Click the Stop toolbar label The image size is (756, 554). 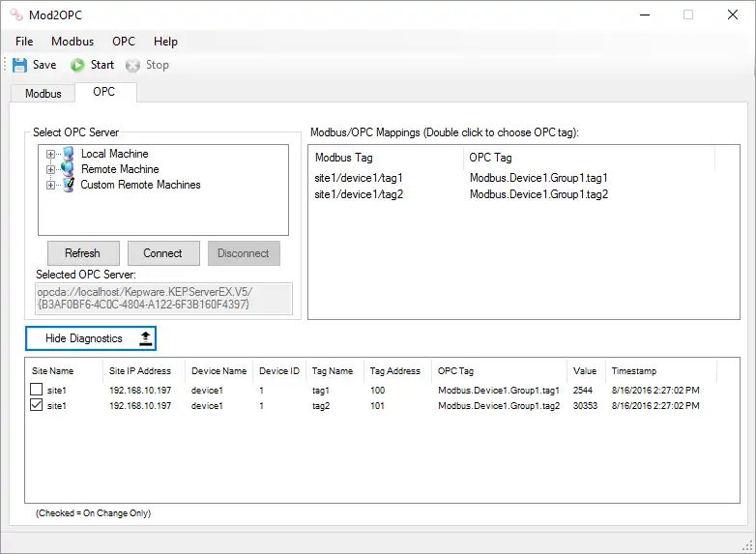point(158,65)
